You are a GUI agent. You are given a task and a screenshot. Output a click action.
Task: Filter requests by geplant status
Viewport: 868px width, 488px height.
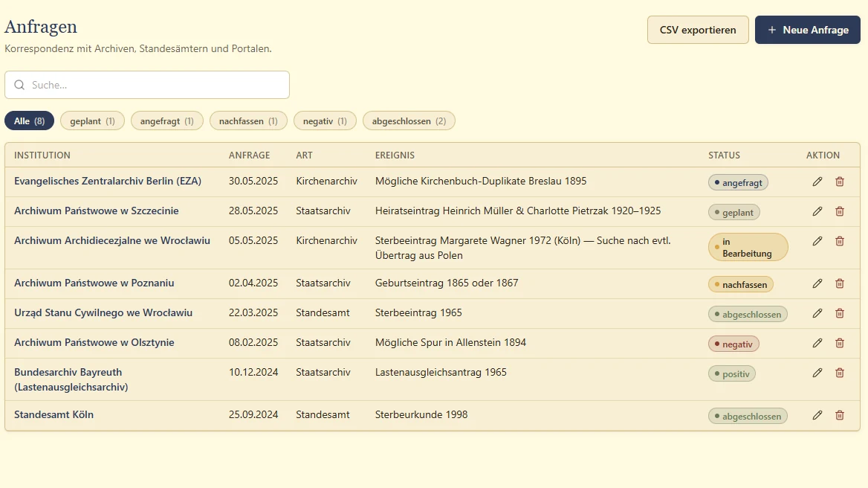pos(92,121)
